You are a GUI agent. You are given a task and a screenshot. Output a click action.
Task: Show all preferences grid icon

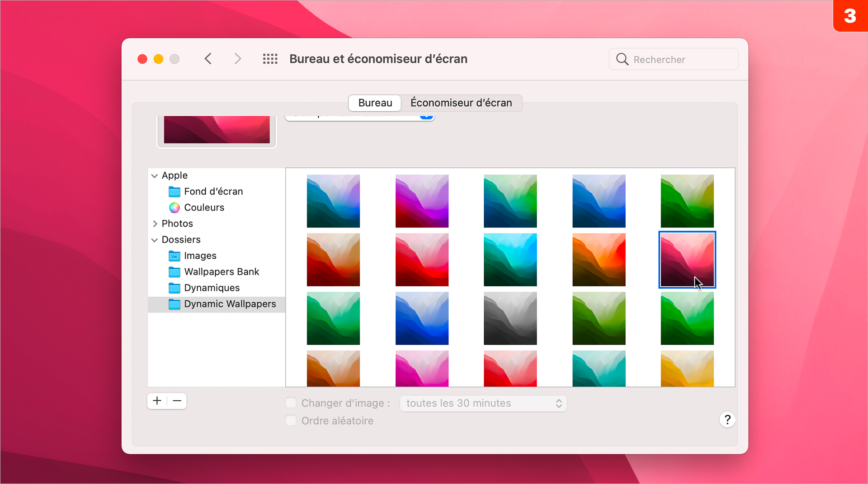pos(270,59)
